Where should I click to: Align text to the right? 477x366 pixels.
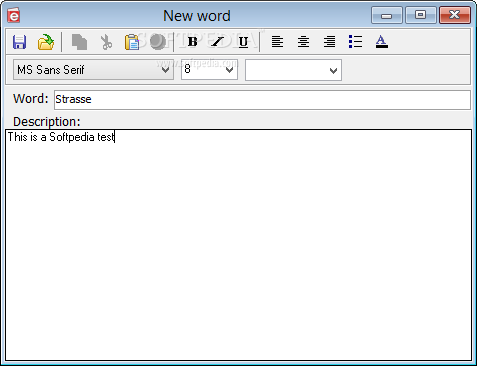(x=329, y=42)
